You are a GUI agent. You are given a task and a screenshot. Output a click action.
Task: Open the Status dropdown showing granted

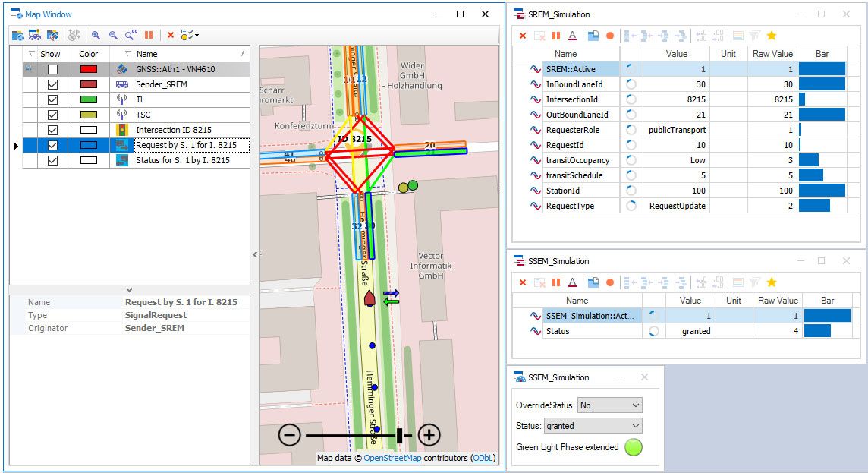593,426
